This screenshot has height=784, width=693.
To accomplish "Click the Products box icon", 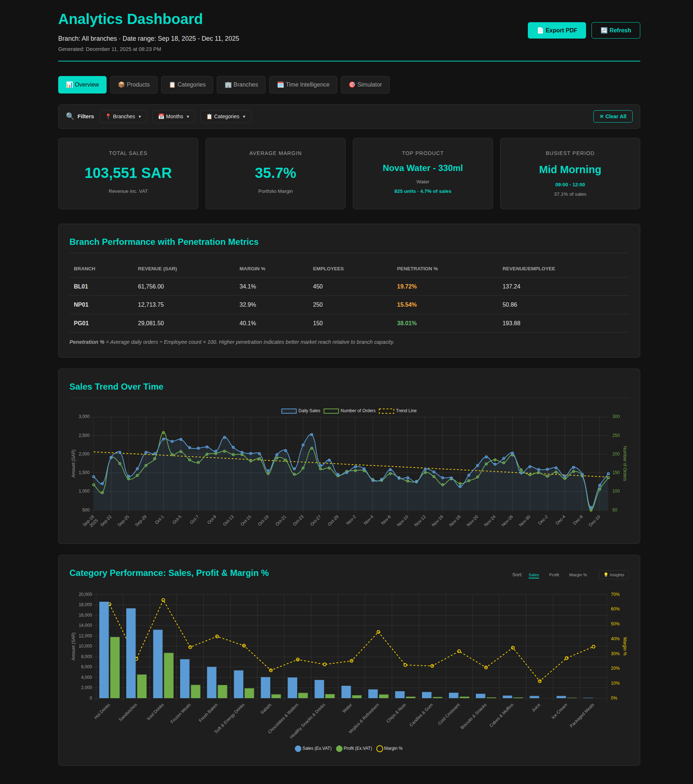I will tap(121, 84).
